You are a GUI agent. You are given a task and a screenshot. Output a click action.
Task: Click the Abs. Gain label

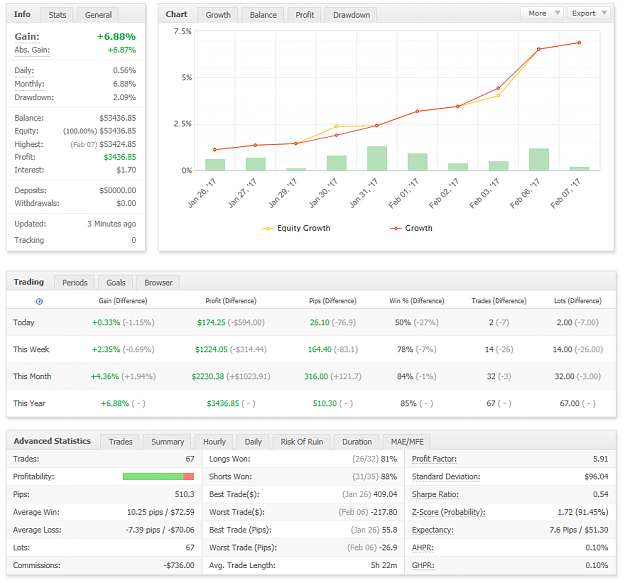pyautogui.click(x=32, y=50)
